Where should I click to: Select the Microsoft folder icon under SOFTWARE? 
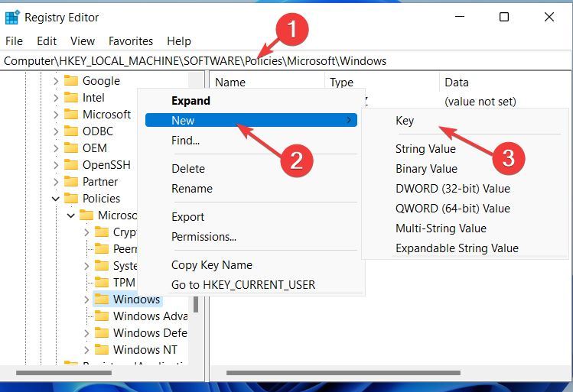[x=71, y=115]
